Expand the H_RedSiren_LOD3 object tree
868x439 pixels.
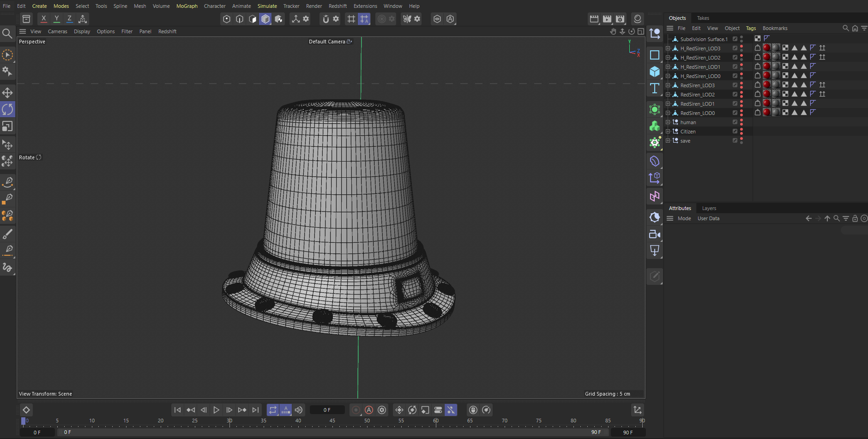click(x=668, y=48)
